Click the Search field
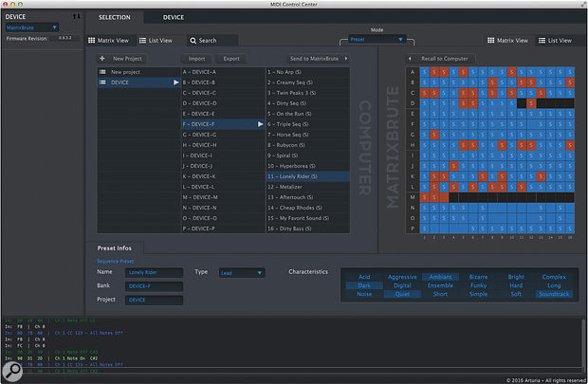Screen dimensions: 588x384 (212, 41)
